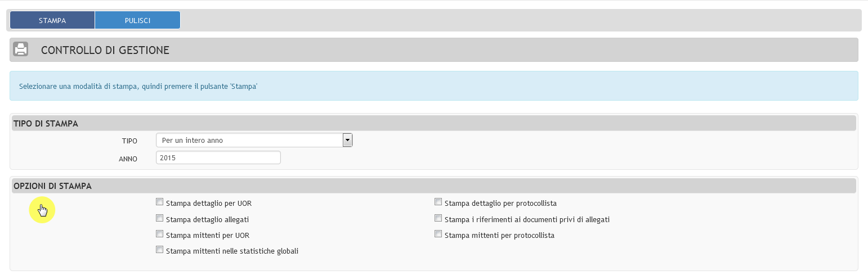Toggle Stampa dettaglio per protocollista

click(x=438, y=202)
